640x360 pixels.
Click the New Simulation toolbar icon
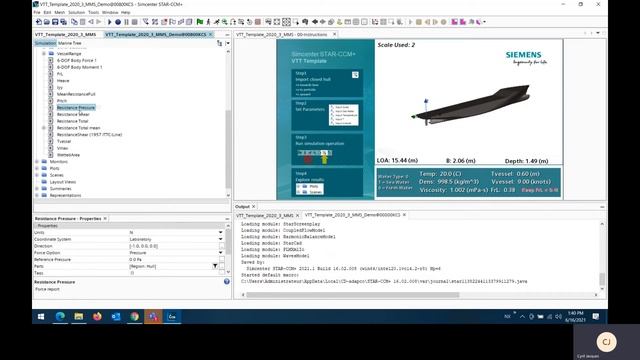click(39, 22)
